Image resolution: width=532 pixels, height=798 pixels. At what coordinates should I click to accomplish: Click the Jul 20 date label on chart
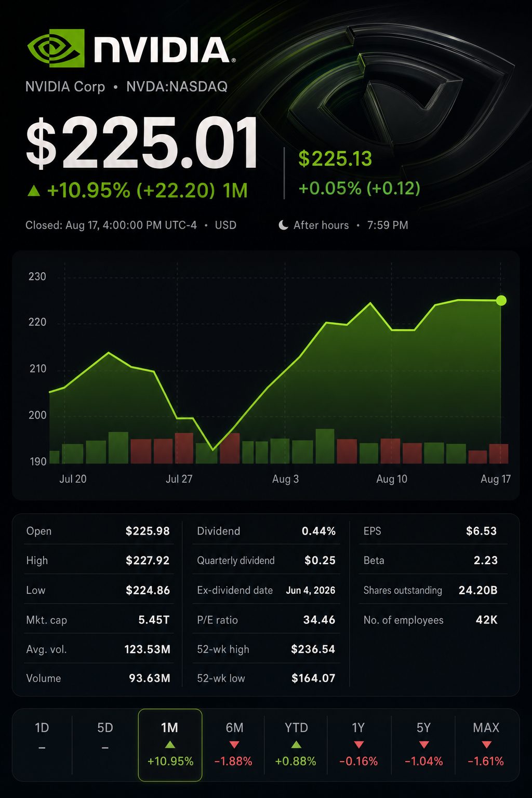click(x=73, y=479)
